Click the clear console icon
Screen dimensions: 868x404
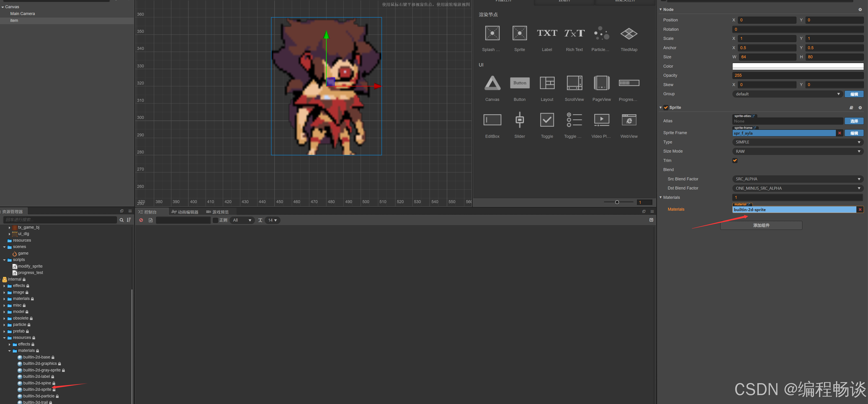[141, 220]
